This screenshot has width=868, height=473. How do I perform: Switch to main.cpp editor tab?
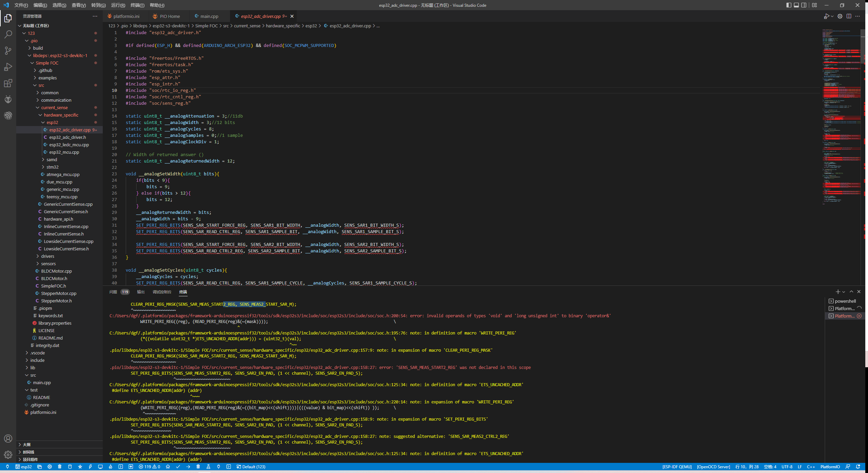pos(209,16)
